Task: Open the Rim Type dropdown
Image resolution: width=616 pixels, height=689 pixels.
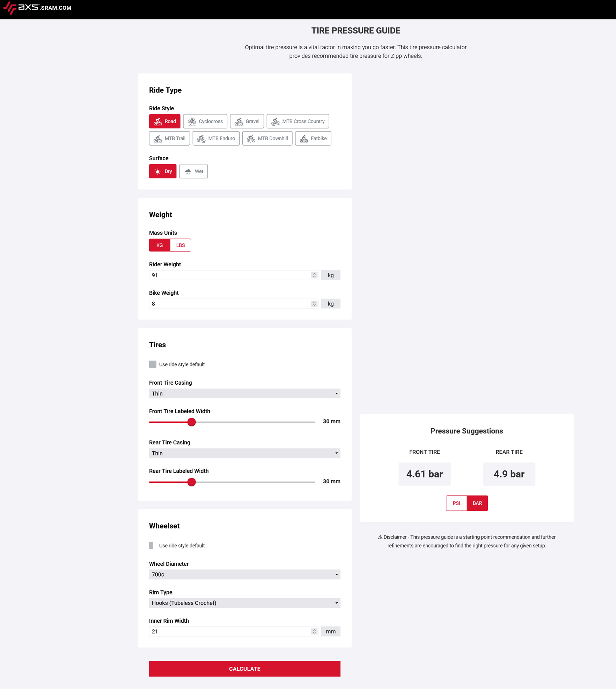Action: point(244,603)
